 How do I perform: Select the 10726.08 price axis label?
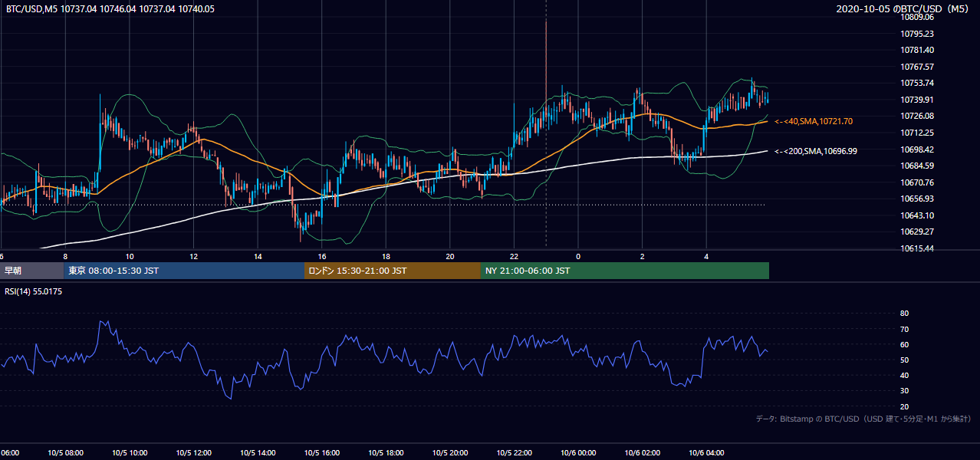[x=917, y=116]
